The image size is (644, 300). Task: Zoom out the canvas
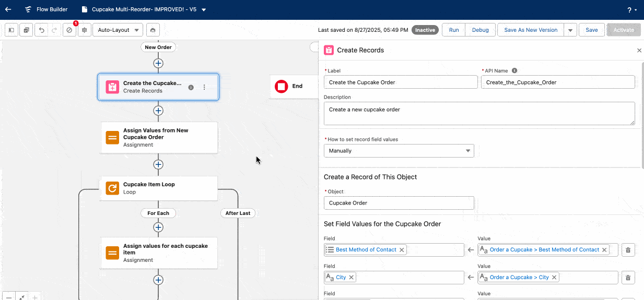coord(8,296)
